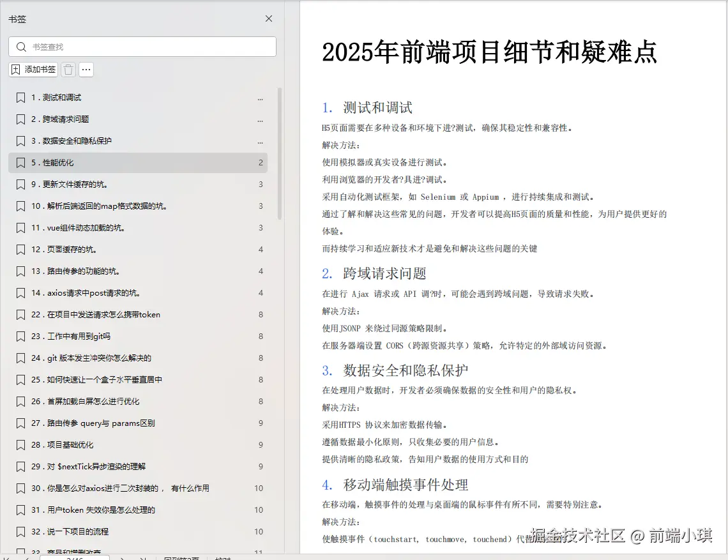
Task: Click bookmark icon beside 11. vue组件动态加载的坑
Action: click(20, 228)
